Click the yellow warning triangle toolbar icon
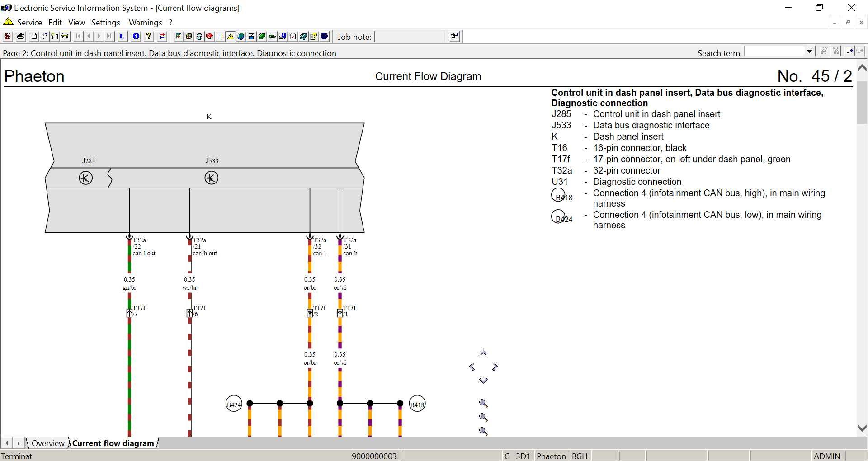The height and width of the screenshot is (461, 868). point(231,36)
